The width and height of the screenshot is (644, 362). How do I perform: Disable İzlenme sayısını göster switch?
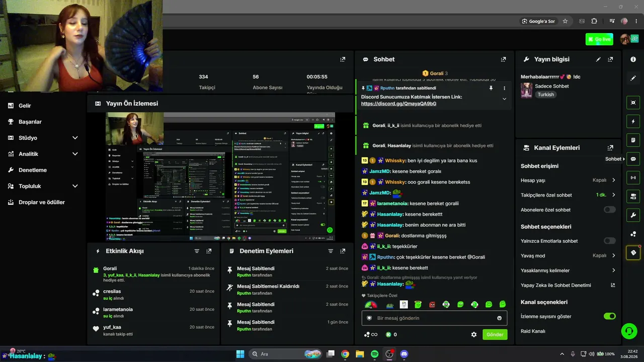tap(609, 316)
